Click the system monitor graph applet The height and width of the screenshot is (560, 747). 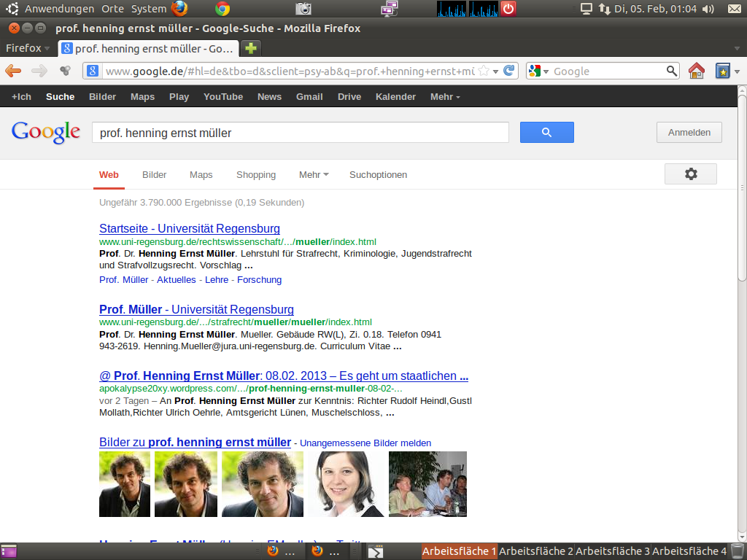click(468, 9)
